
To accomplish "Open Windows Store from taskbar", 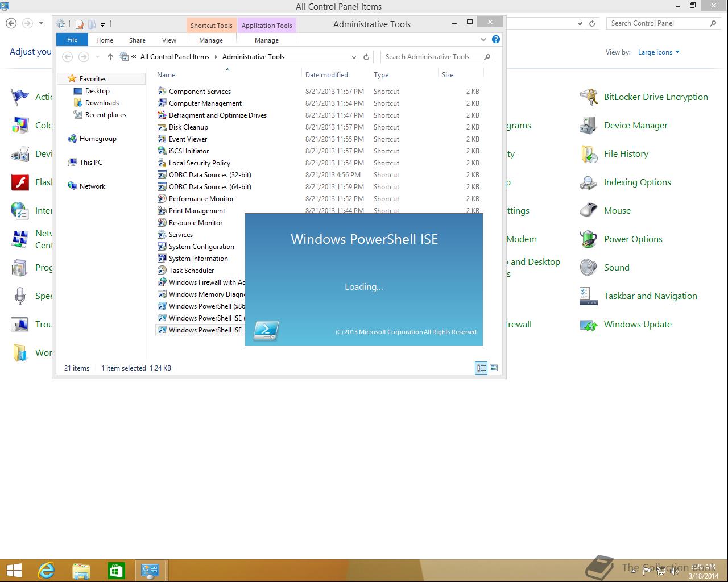I will (116, 571).
